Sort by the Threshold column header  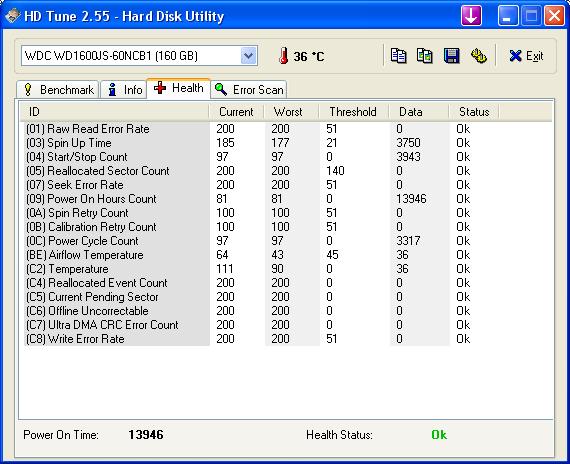coord(353,112)
